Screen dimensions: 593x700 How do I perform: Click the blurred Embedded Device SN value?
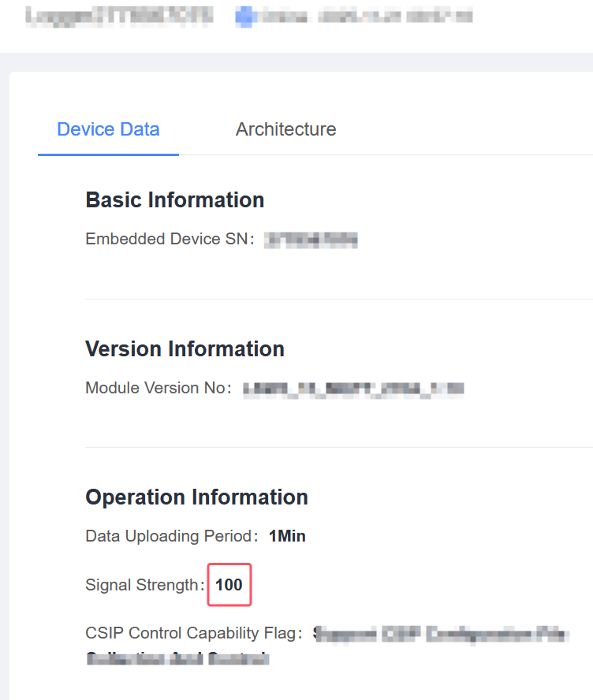point(311,240)
